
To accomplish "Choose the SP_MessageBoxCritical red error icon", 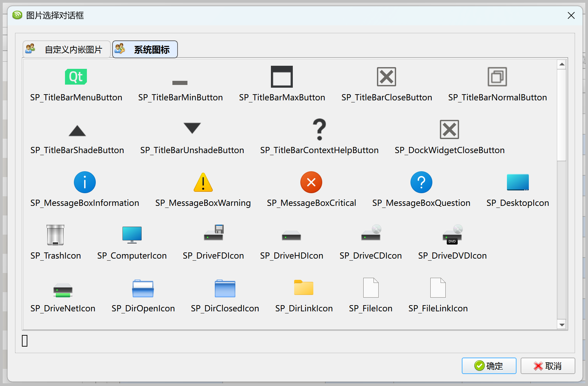I will pyautogui.click(x=311, y=182).
